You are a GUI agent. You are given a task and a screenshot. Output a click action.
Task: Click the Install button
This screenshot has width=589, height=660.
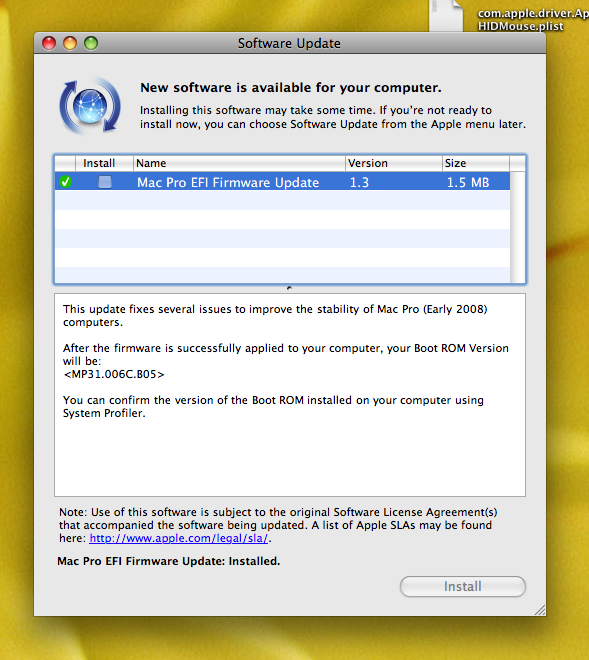click(463, 586)
